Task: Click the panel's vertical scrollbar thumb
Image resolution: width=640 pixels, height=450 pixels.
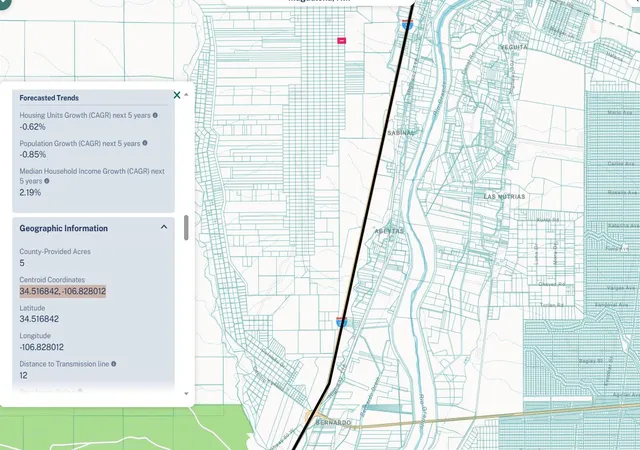Action: tap(186, 227)
